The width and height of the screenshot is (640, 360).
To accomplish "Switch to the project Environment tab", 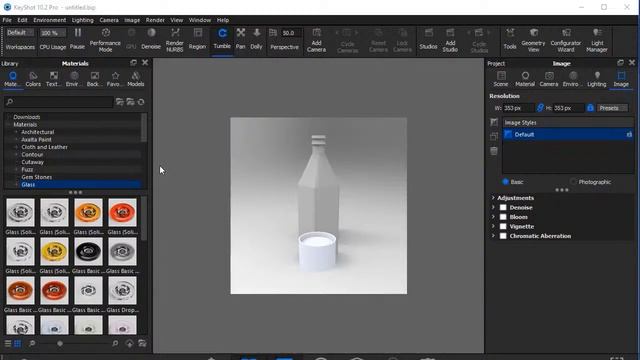I will pos(573,79).
